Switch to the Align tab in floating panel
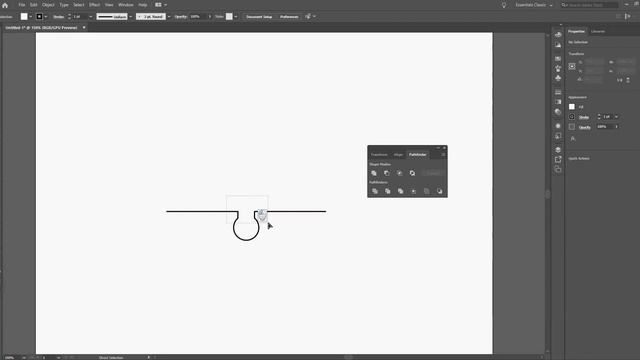The width and height of the screenshot is (640, 360). point(398,155)
